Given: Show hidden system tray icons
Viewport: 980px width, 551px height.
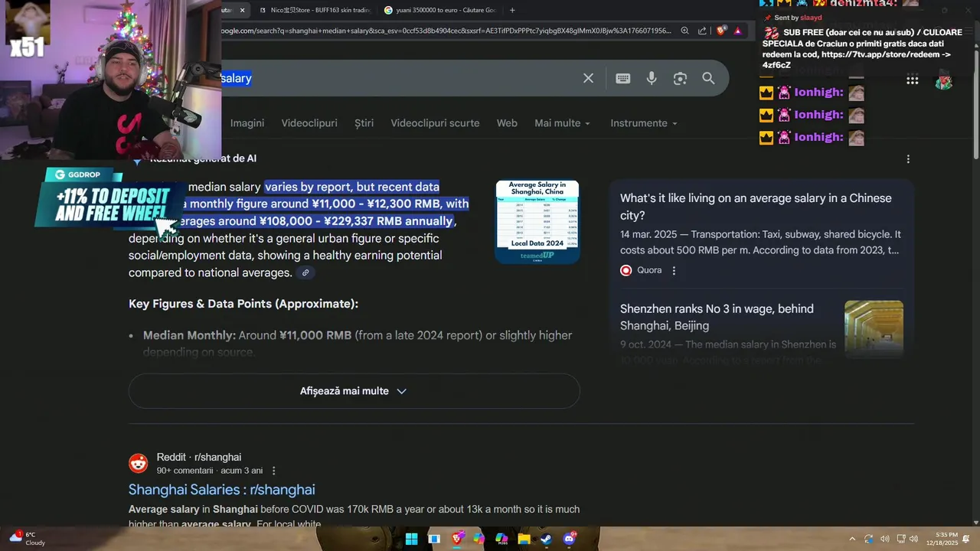Looking at the screenshot, I should click(x=852, y=539).
